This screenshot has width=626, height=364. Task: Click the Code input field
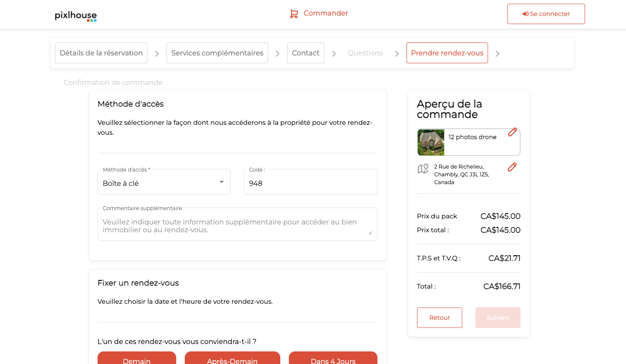310,183
